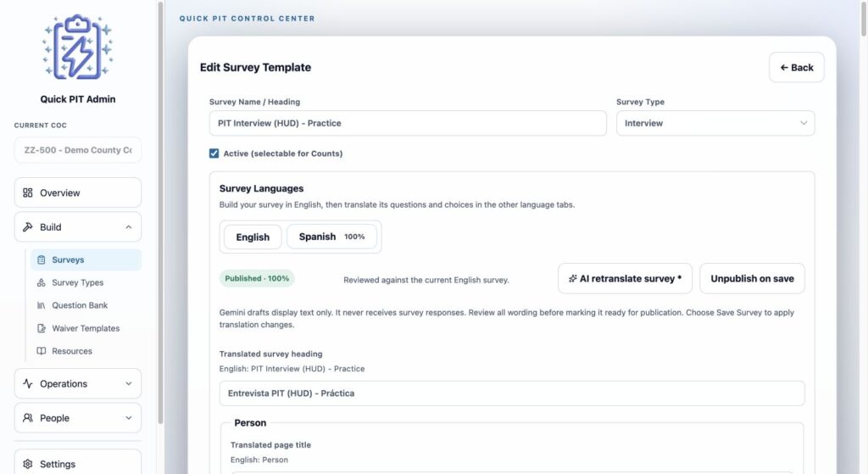Click Unpublish on save button

[752, 278]
